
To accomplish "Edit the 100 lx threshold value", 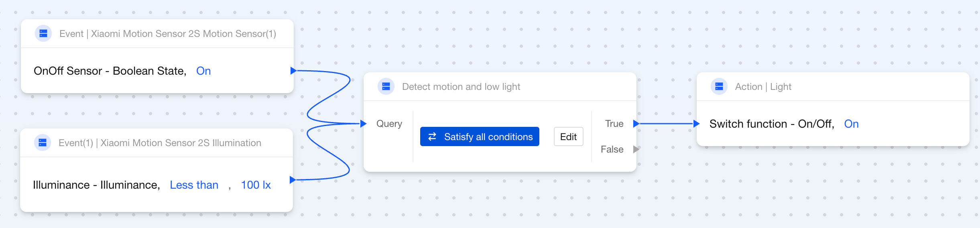I will point(256,185).
